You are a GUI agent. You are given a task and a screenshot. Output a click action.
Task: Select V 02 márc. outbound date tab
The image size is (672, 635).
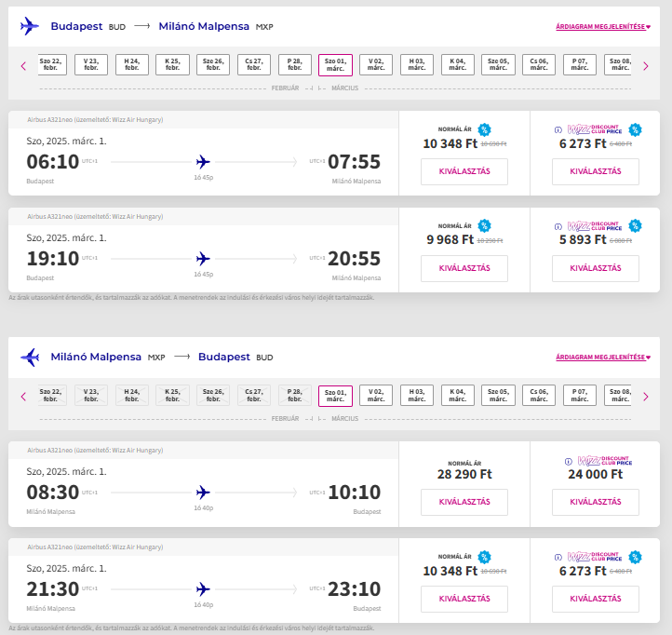tap(376, 65)
